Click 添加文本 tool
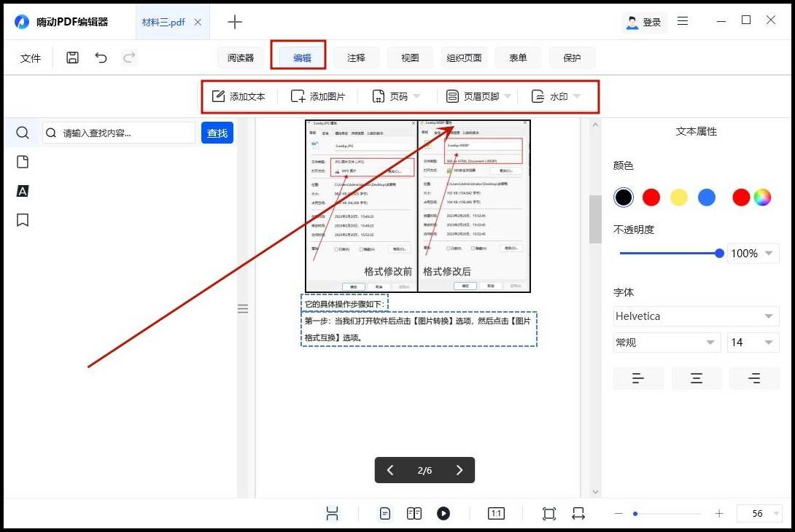The height and width of the screenshot is (532, 795). tap(238, 96)
